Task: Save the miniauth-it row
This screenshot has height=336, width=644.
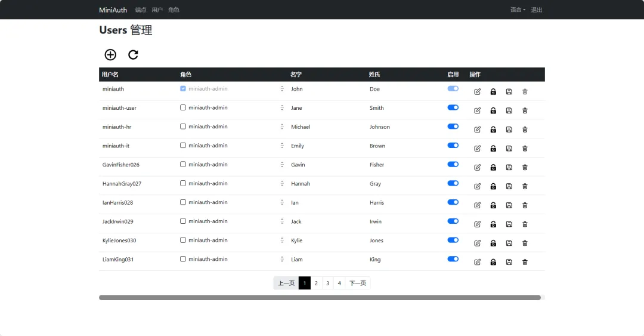Action: click(x=509, y=149)
